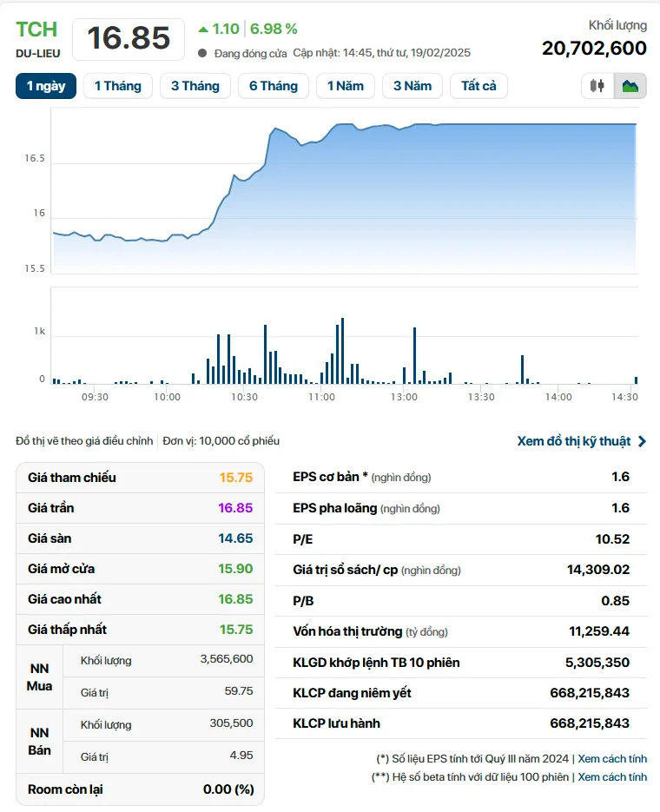Click the 11:00 label on time axis

coord(321,397)
